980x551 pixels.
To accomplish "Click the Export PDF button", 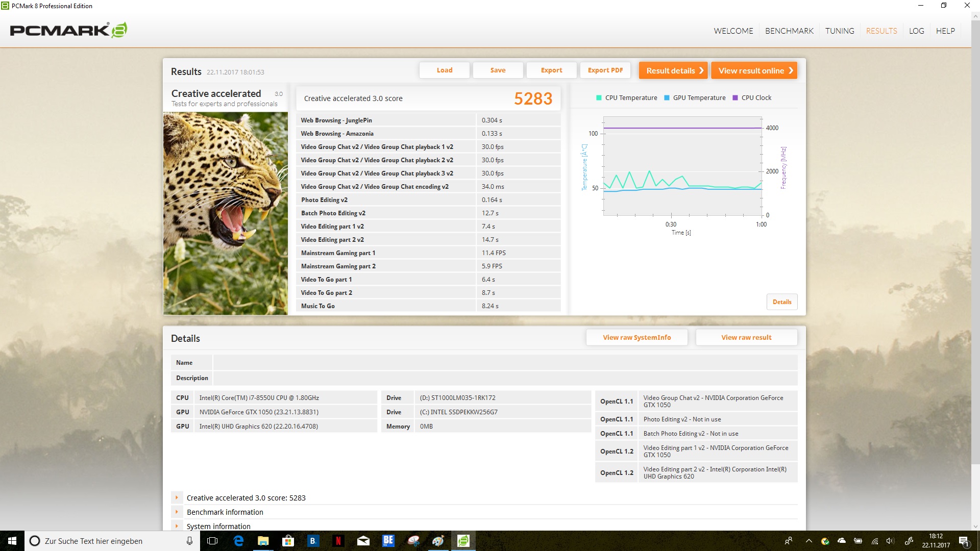I will (x=605, y=70).
